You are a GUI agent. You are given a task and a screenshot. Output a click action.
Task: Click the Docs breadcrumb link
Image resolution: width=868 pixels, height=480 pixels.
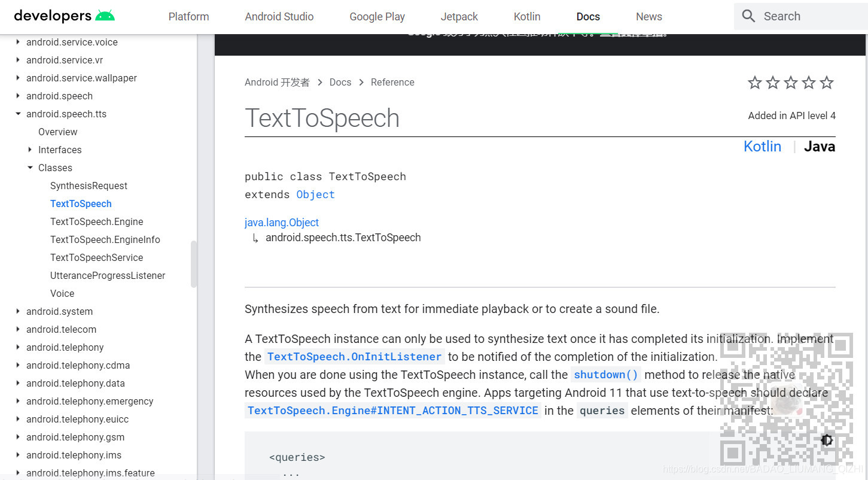(340, 82)
